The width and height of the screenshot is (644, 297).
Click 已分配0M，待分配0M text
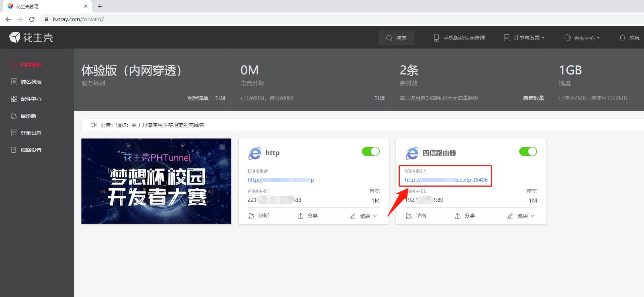tap(267, 98)
